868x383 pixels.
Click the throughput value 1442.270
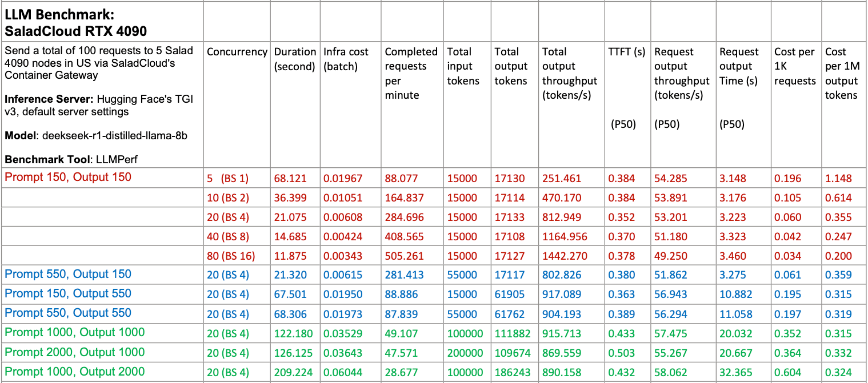click(565, 256)
